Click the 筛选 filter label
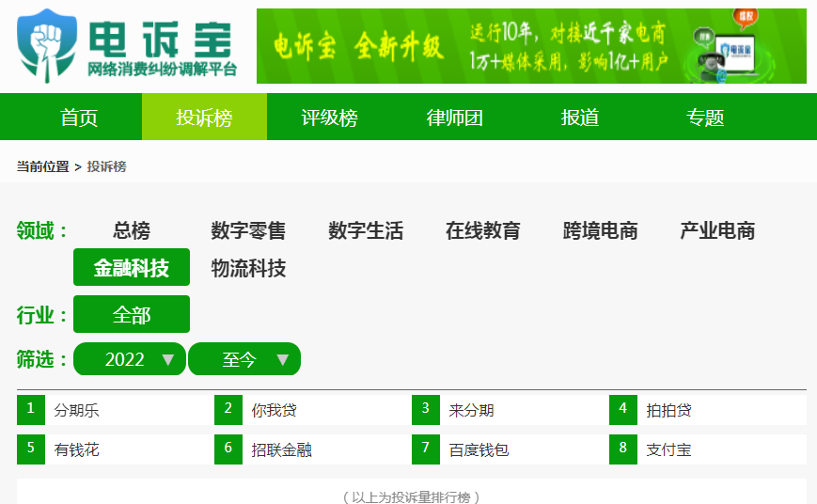 click(41, 359)
